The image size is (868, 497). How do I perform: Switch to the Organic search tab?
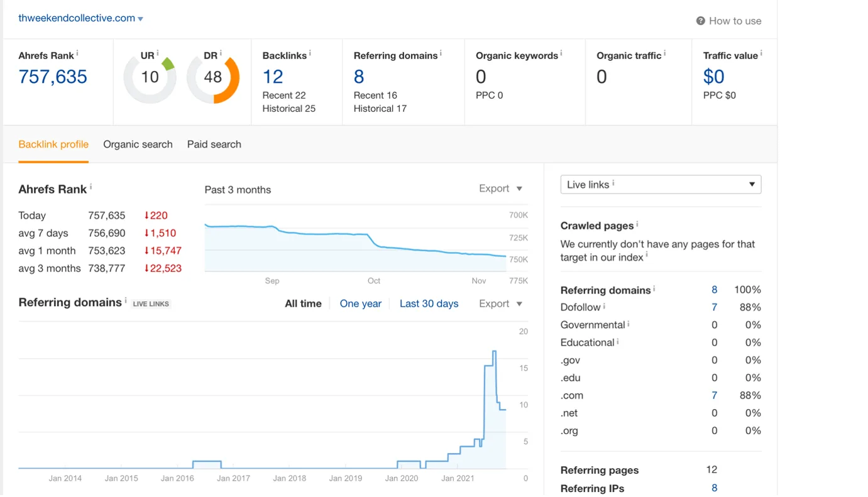pos(138,145)
